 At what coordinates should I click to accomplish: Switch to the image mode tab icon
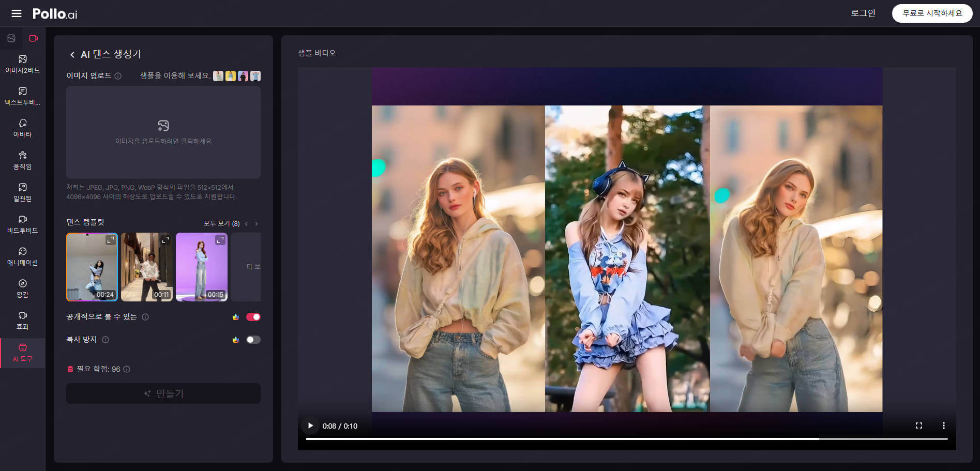point(11,38)
